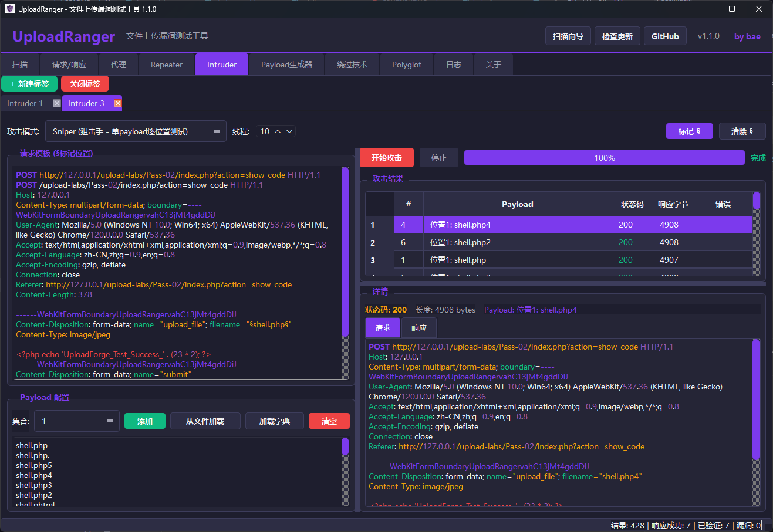Close the Intruder 1 tab via its X
Image resolution: width=773 pixels, height=532 pixels.
(x=57, y=103)
